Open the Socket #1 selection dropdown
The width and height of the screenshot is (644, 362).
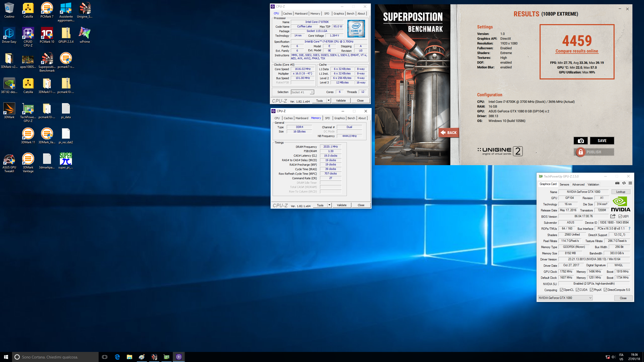pyautogui.click(x=302, y=92)
